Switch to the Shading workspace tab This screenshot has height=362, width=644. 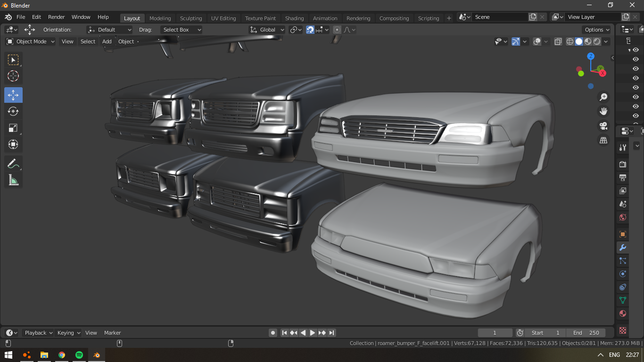[x=295, y=18]
